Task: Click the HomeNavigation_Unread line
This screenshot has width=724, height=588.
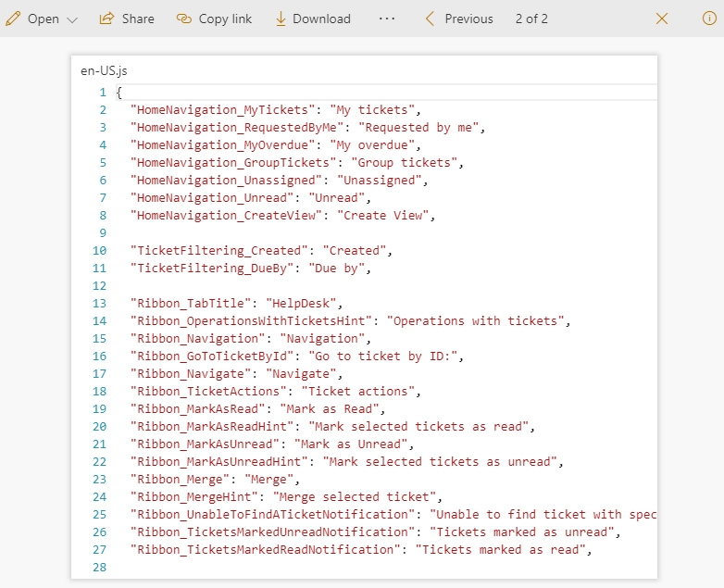Action: coord(251,197)
